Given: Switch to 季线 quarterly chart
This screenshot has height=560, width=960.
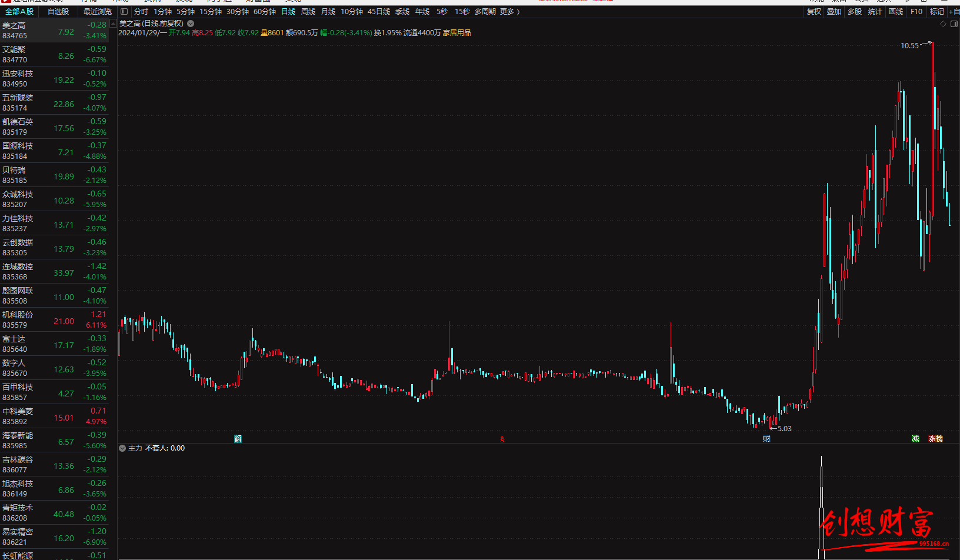Looking at the screenshot, I should click(402, 11).
